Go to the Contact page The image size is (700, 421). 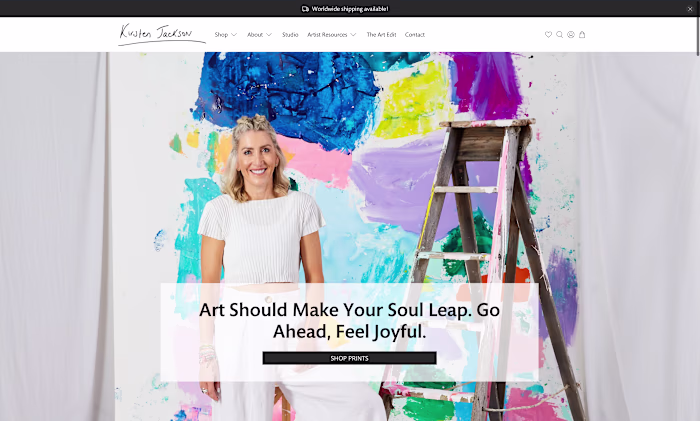[x=415, y=34]
